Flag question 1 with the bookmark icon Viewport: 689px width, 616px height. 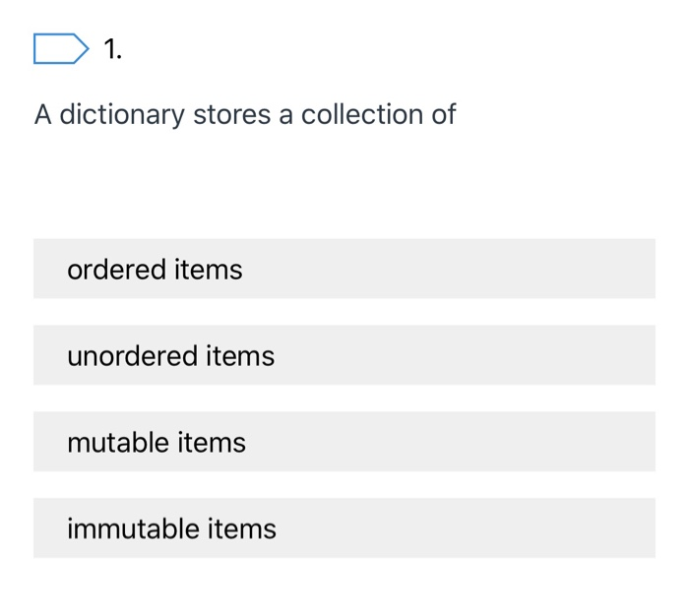(61, 48)
